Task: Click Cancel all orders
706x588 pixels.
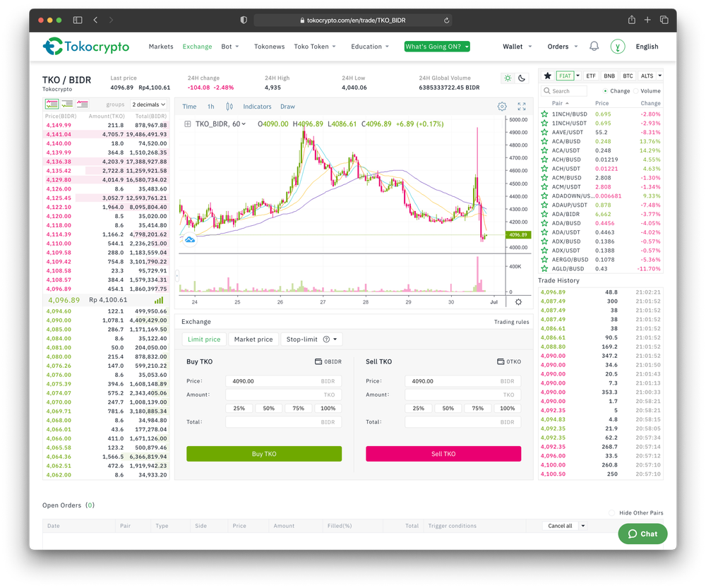Action: click(560, 526)
